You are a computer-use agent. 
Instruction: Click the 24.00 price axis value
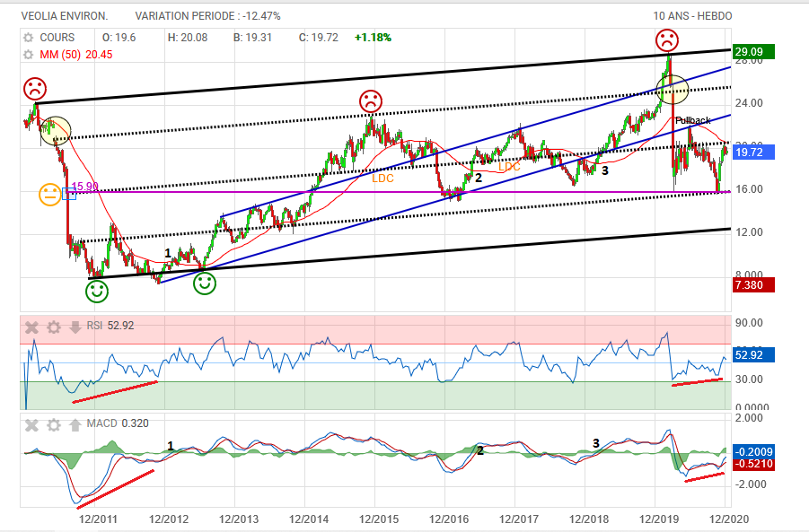[749, 103]
